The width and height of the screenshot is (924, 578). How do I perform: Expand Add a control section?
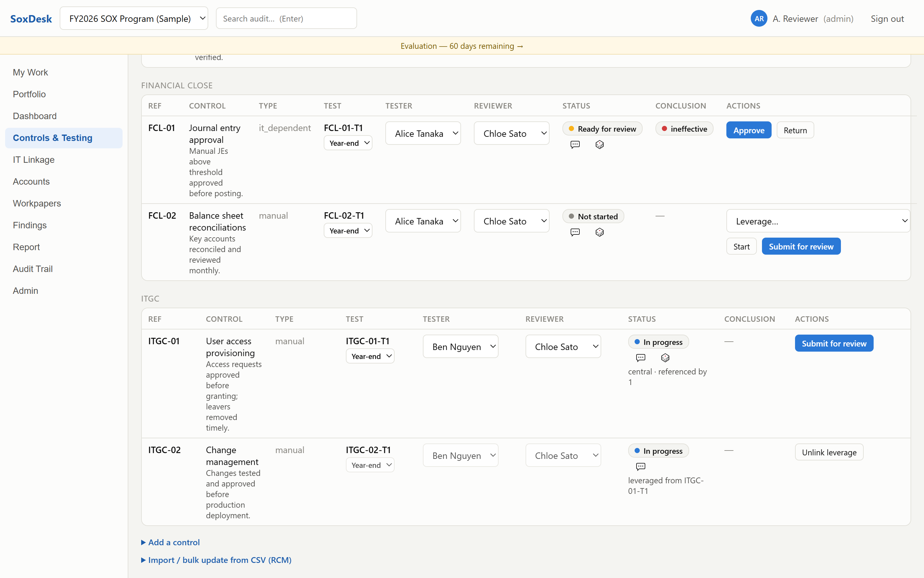(170, 542)
